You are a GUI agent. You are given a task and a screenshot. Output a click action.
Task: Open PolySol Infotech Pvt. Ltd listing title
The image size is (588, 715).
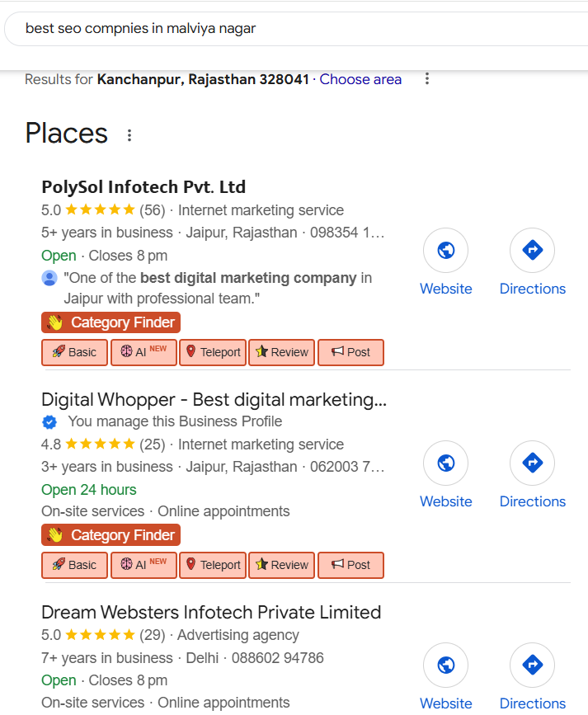coord(143,187)
